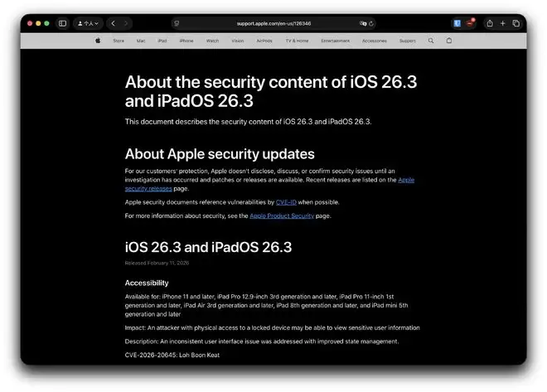Open the Support menu in Apple navigation
This screenshot has width=547, height=392.
(x=407, y=40)
